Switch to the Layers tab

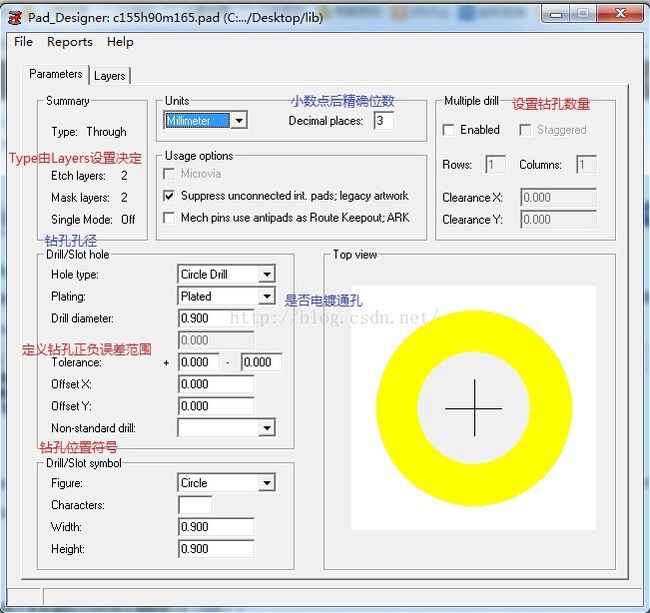pyautogui.click(x=110, y=76)
